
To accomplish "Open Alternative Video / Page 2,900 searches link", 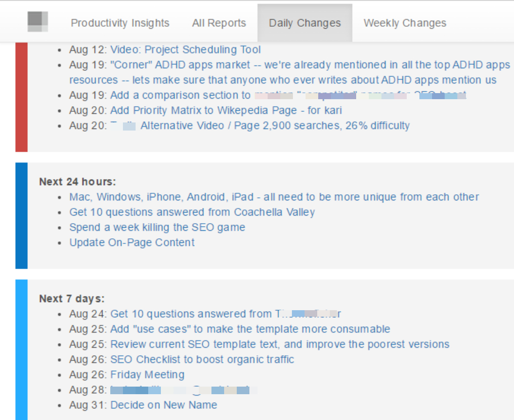I will (275, 125).
